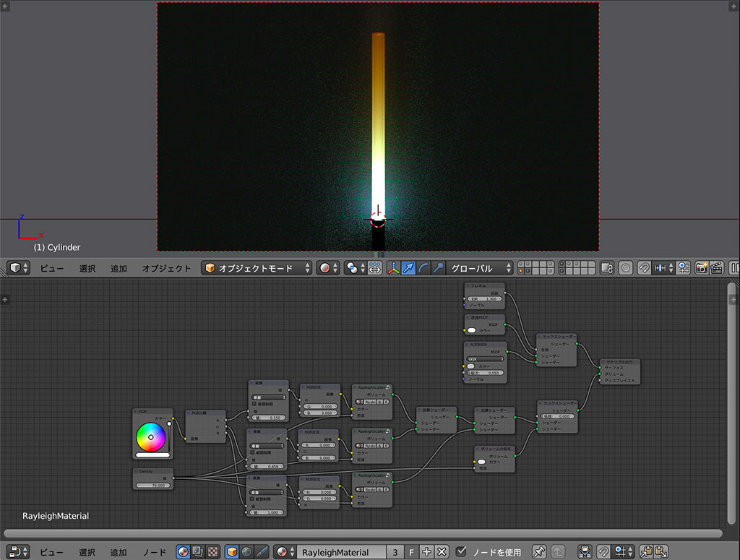Screen dimensions: 740x560
Task: Click the vertical scrollbar in node editor
Action: (x=731, y=403)
